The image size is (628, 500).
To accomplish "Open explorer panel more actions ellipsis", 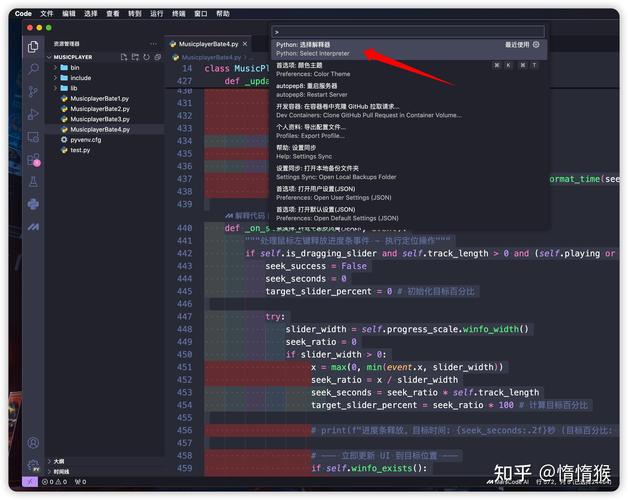I will 153,44.
